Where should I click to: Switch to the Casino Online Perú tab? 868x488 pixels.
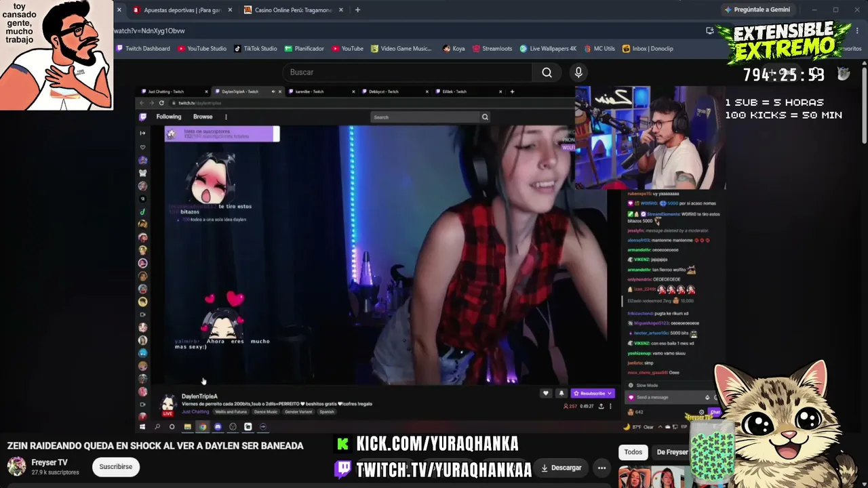294,10
